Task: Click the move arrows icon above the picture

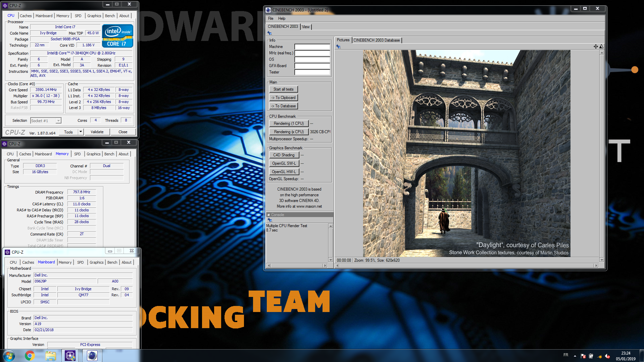Action: coord(596,47)
